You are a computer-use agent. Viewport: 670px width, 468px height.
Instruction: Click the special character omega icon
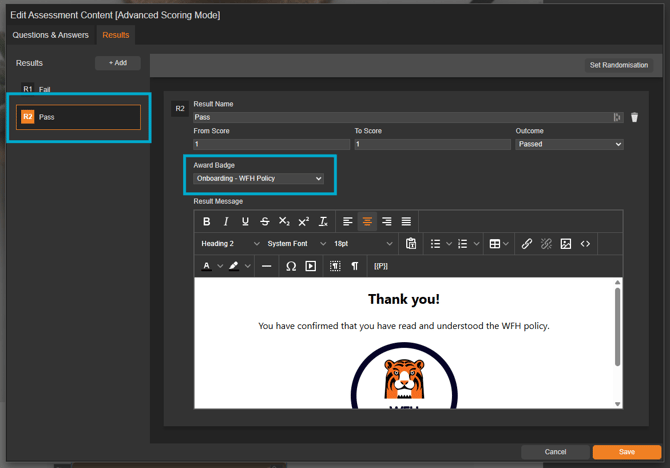pyautogui.click(x=291, y=266)
